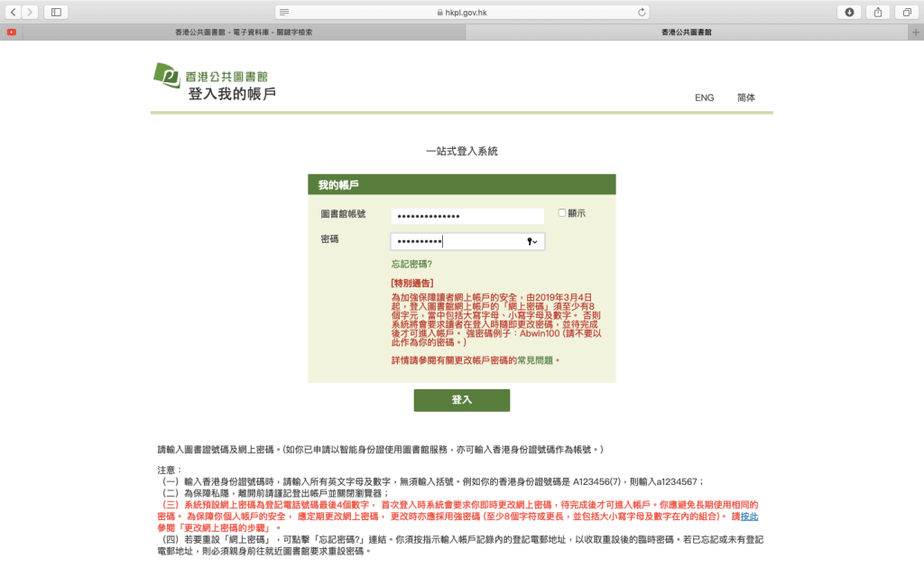Add a new tab with plus button
This screenshot has height=578, width=924.
click(916, 32)
